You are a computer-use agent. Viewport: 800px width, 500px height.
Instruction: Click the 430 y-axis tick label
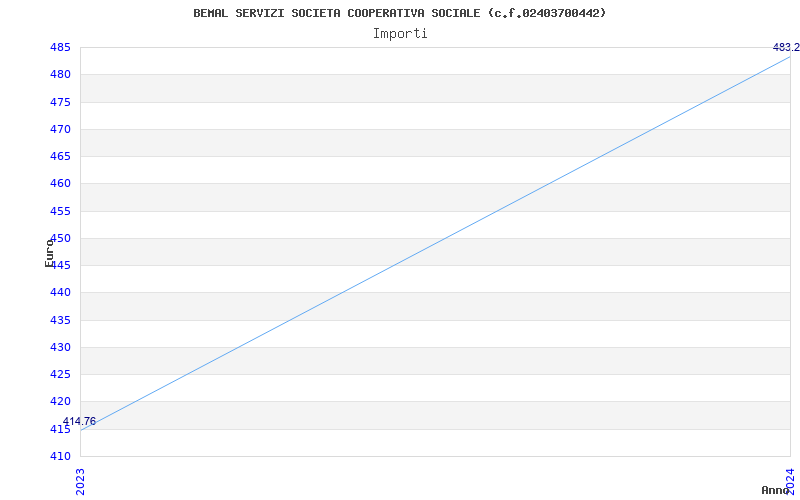(x=60, y=347)
